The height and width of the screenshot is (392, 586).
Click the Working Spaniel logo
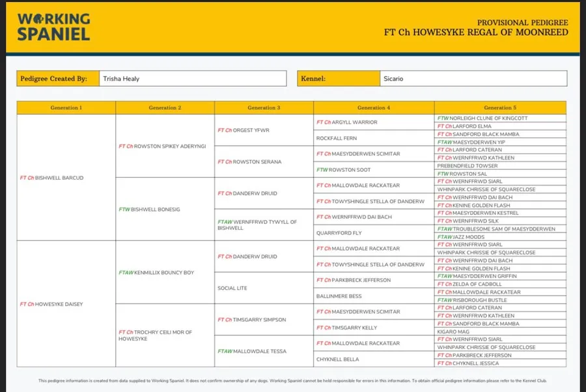53,27
